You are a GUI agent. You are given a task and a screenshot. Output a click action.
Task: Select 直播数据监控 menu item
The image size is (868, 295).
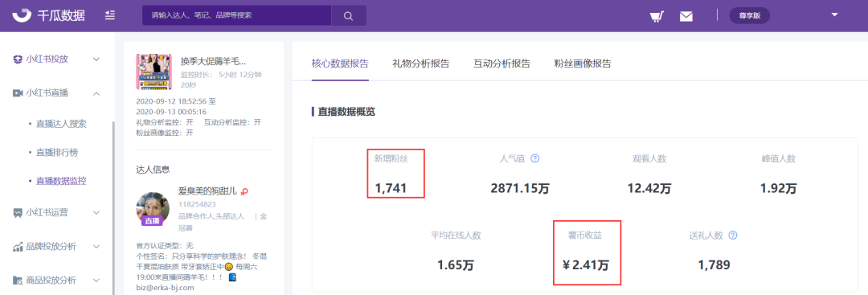[61, 181]
